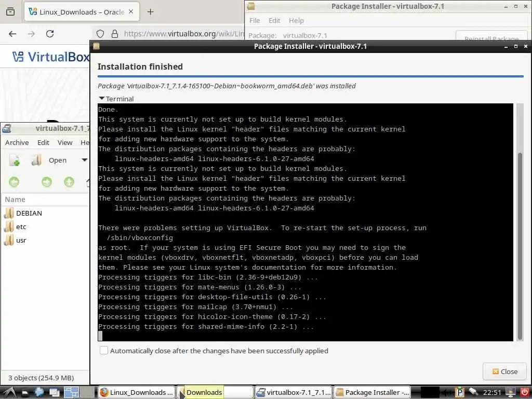Enable automatically close after changes applied

(104, 351)
